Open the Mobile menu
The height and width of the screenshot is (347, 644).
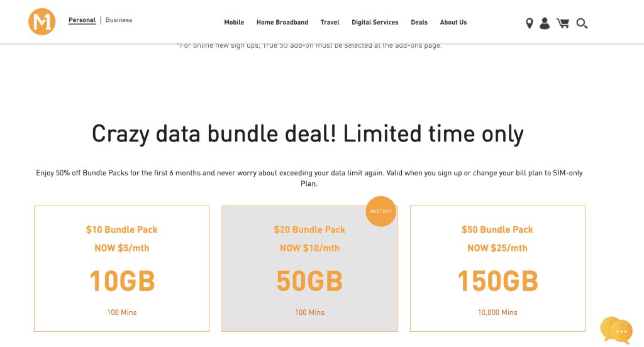(234, 22)
